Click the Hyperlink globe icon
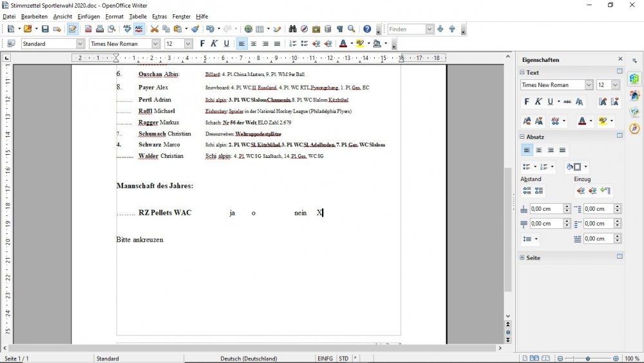The height and width of the screenshot is (363, 644). click(249, 29)
